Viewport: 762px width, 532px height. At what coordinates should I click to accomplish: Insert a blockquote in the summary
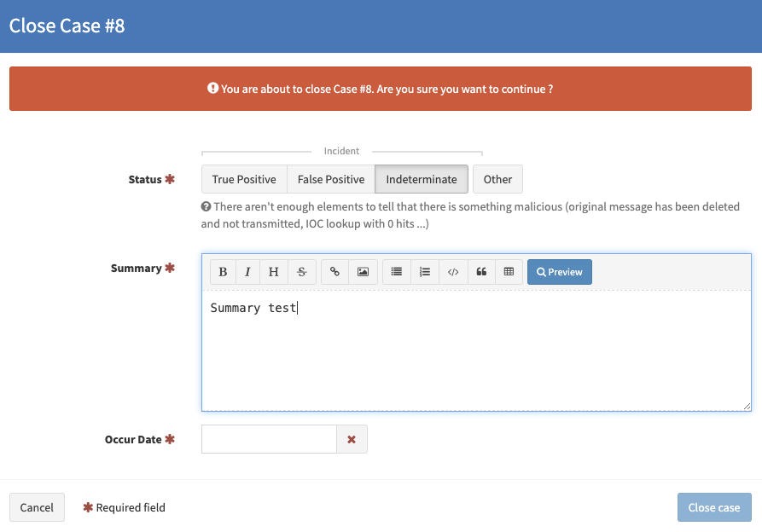(x=480, y=271)
